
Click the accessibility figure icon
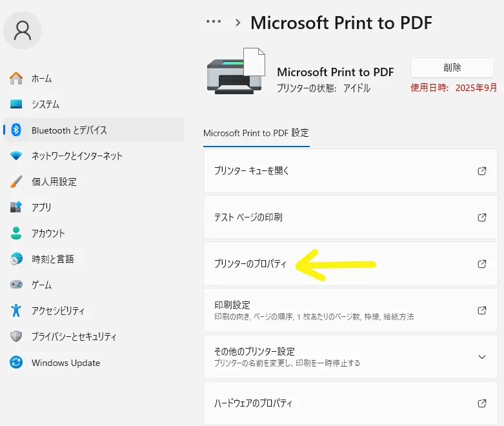(17, 311)
